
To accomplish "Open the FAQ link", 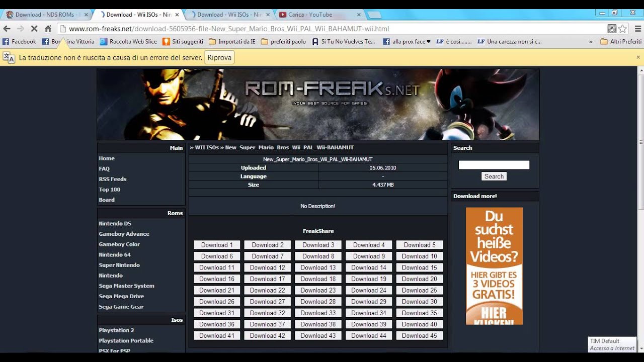I will click(104, 169).
